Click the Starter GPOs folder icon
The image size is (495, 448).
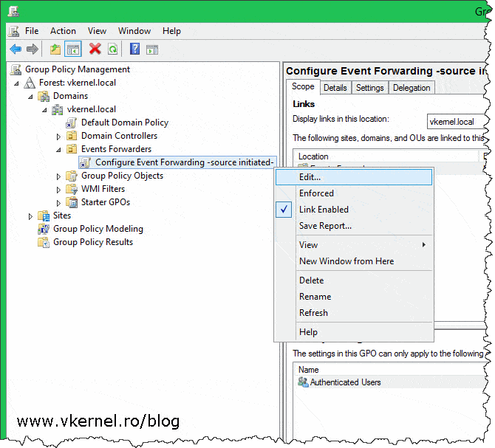[72, 202]
